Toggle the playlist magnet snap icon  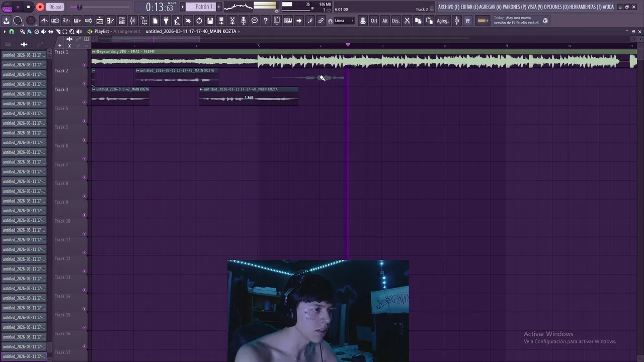[x=11, y=32]
